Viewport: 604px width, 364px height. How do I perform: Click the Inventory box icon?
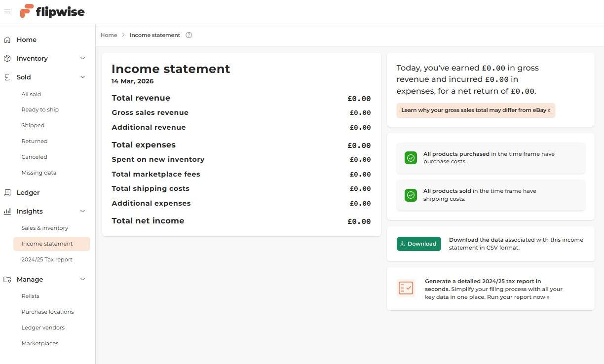coord(7,58)
